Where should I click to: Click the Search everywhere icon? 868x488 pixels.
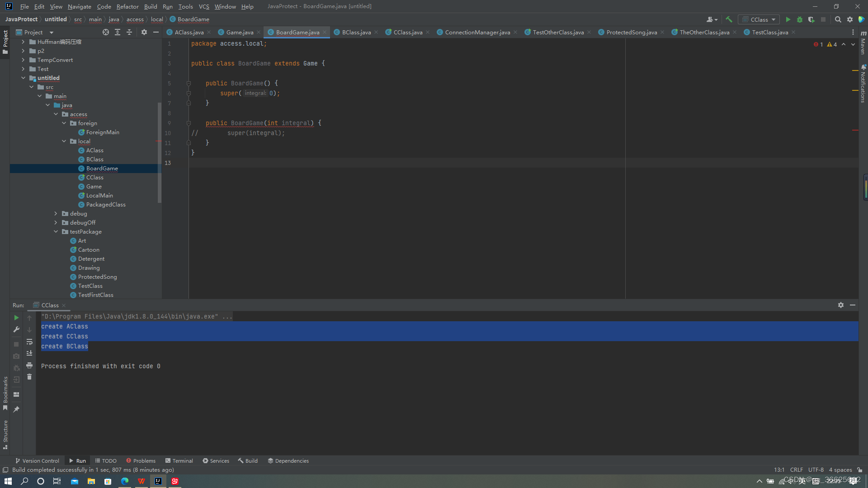[838, 19]
